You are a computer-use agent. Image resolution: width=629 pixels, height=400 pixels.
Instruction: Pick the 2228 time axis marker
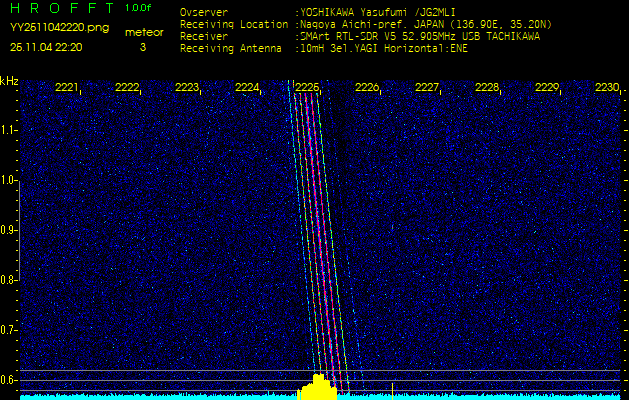(x=487, y=88)
